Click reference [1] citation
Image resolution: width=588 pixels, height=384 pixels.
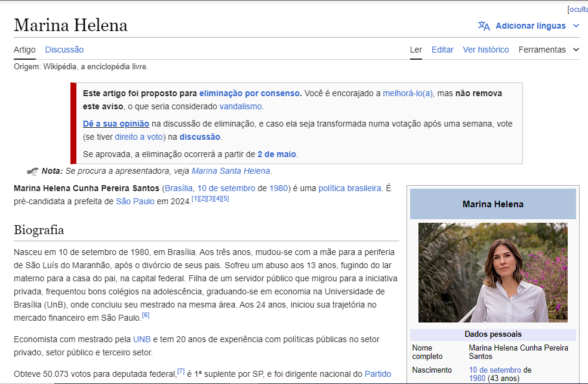pos(195,199)
